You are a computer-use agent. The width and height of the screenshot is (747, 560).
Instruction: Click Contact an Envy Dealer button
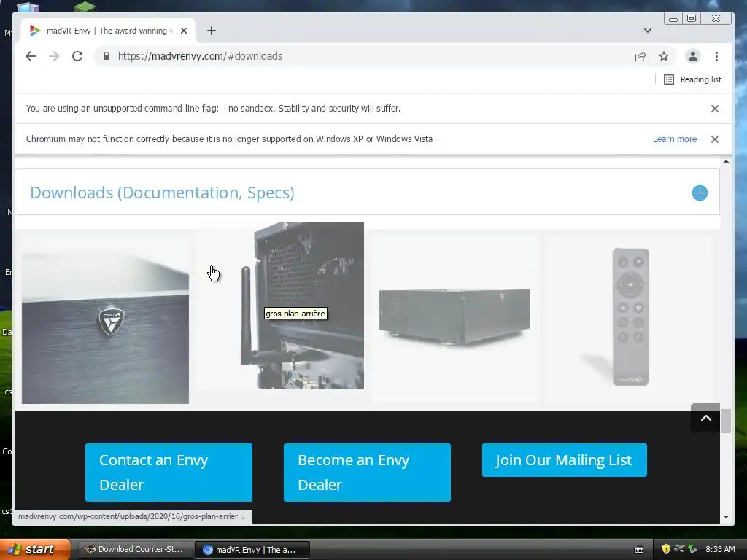click(169, 472)
